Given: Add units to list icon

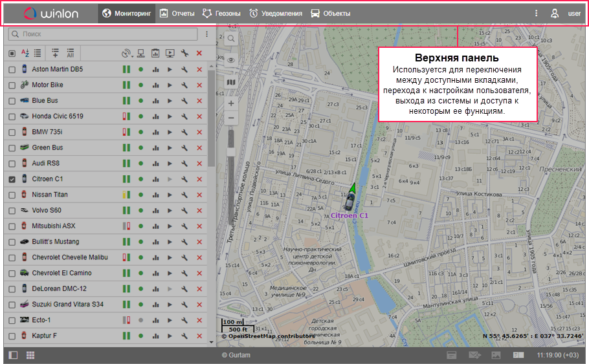Looking at the screenshot, I should [x=55, y=53].
